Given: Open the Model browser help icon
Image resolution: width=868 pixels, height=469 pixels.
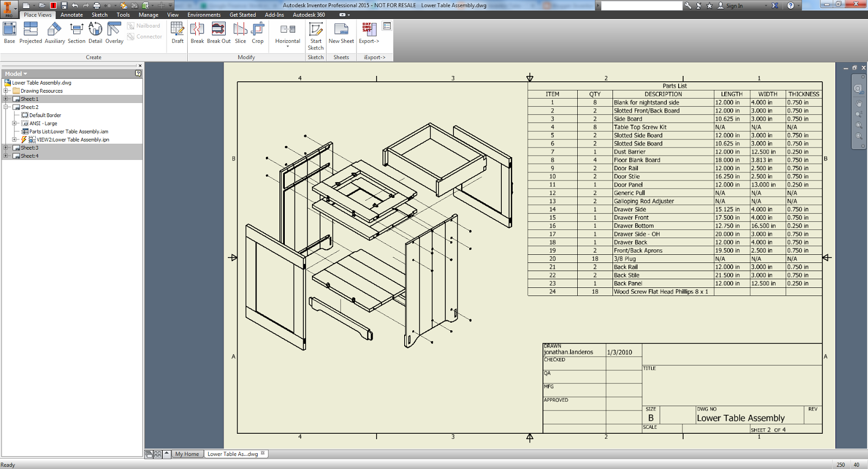Looking at the screenshot, I should [138, 73].
